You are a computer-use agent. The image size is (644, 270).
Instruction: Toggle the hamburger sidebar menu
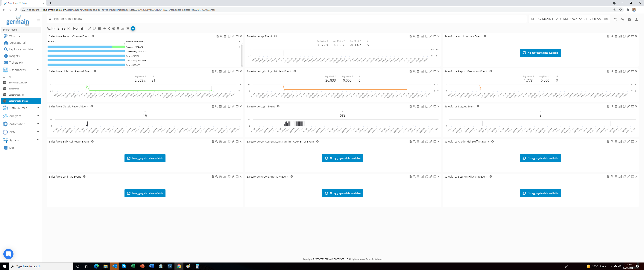39,20
